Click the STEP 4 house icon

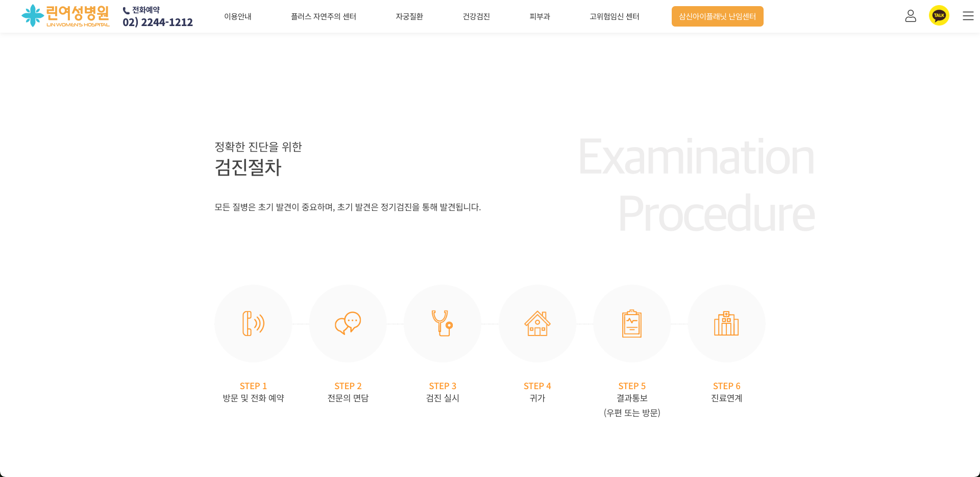(x=537, y=323)
